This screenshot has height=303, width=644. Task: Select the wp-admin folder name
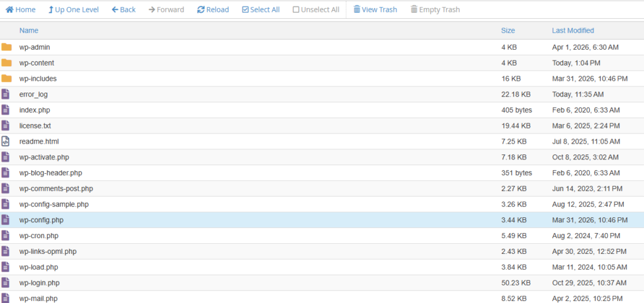pos(35,47)
